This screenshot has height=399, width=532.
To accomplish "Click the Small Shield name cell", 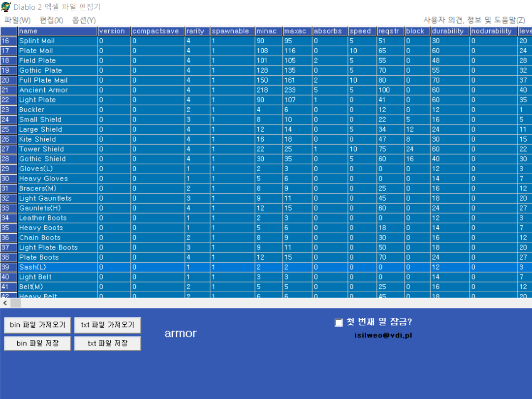I will pyautogui.click(x=58, y=120).
